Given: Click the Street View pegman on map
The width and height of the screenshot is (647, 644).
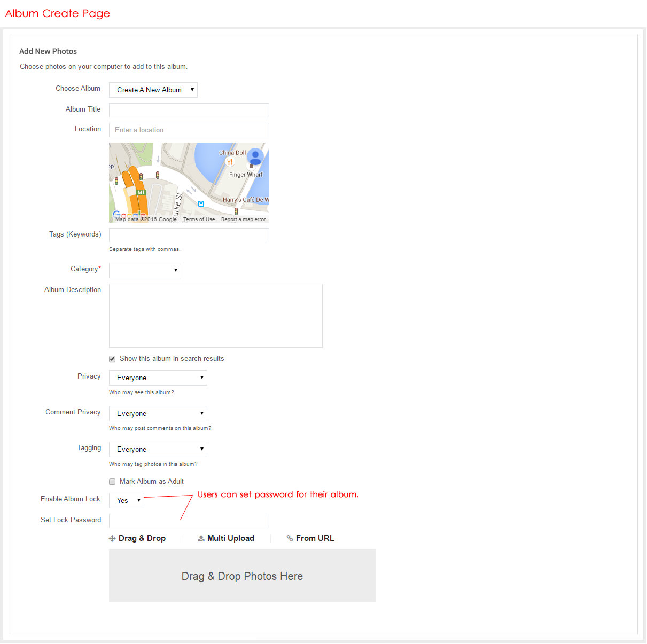Looking at the screenshot, I should point(255,157).
